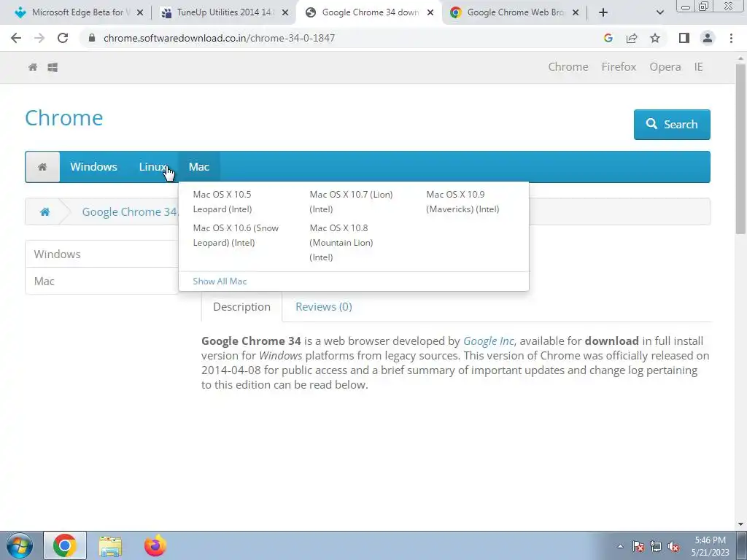
Task: Open Action Center flag tray icon
Action: (638, 546)
